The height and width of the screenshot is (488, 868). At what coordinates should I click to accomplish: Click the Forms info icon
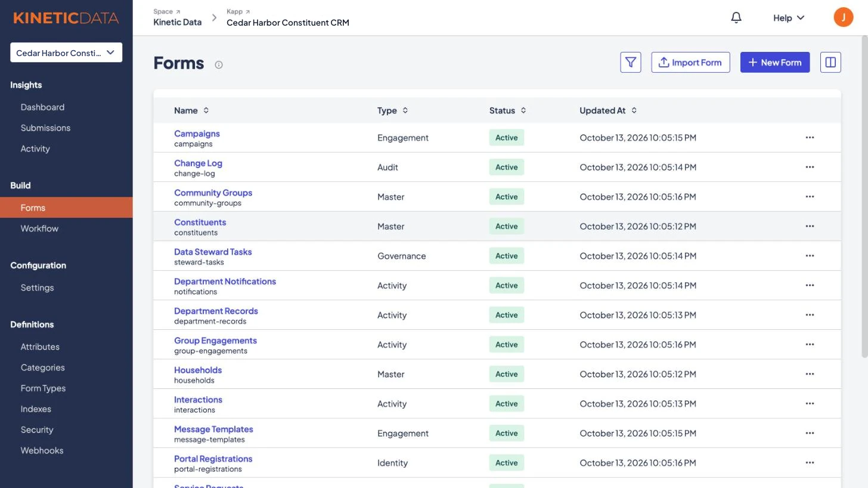click(x=219, y=65)
